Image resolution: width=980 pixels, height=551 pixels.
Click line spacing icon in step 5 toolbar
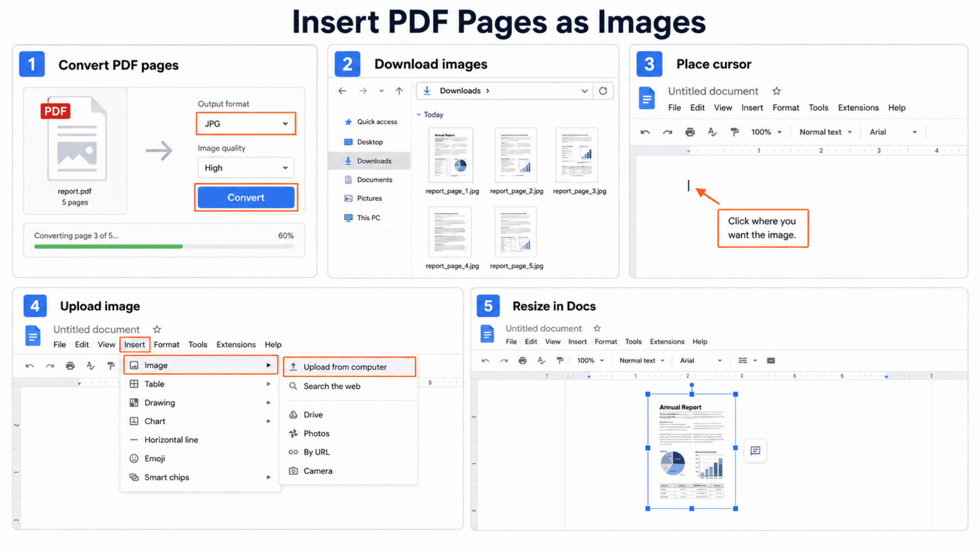click(x=743, y=360)
